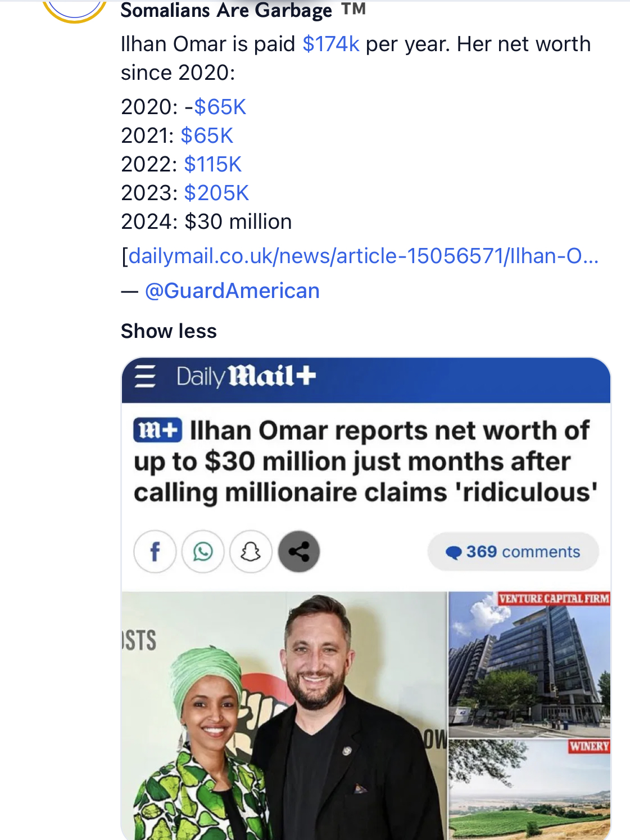Share the article via WhatsApp
The image size is (630, 840).
coord(203,552)
